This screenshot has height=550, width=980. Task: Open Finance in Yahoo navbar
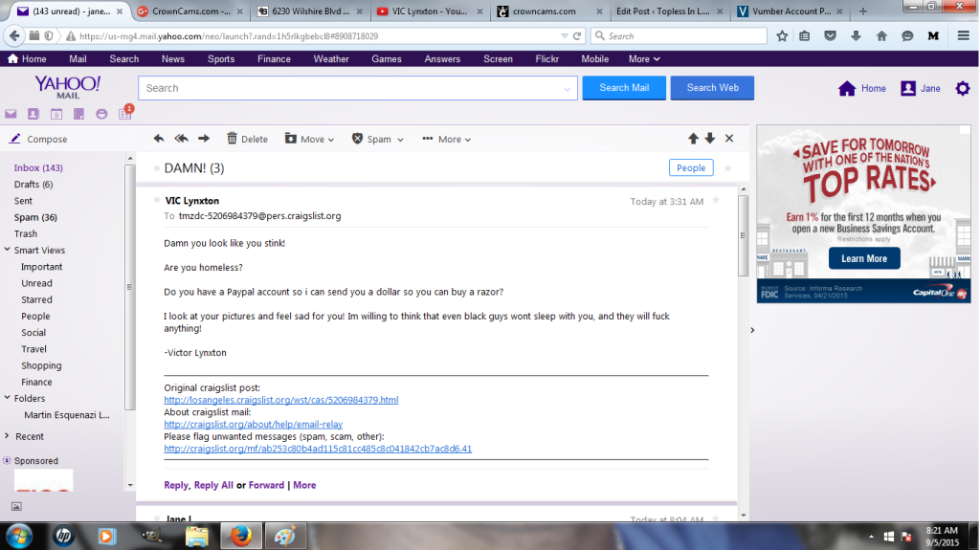pos(274,58)
